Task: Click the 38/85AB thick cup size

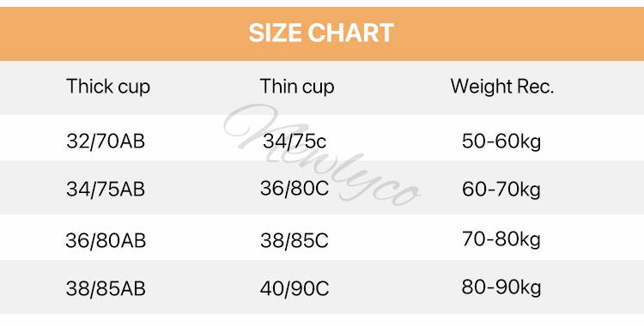Action: (106, 288)
